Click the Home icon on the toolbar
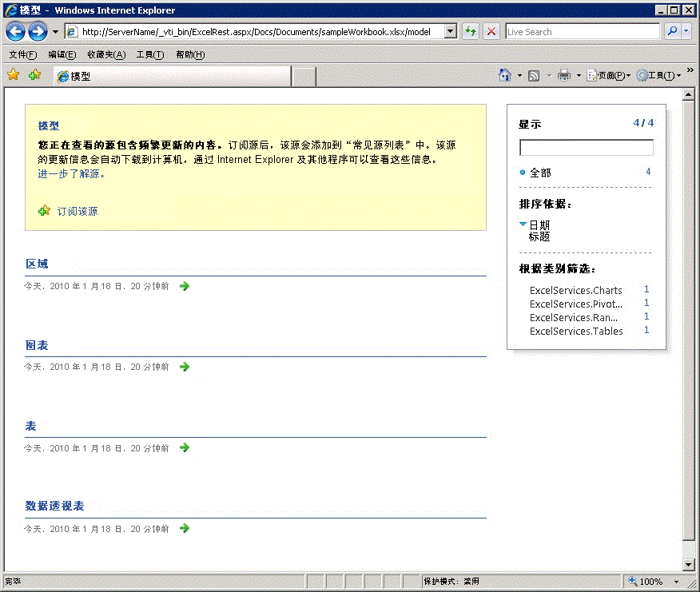Screen dimensions: 700x592 (x=506, y=75)
